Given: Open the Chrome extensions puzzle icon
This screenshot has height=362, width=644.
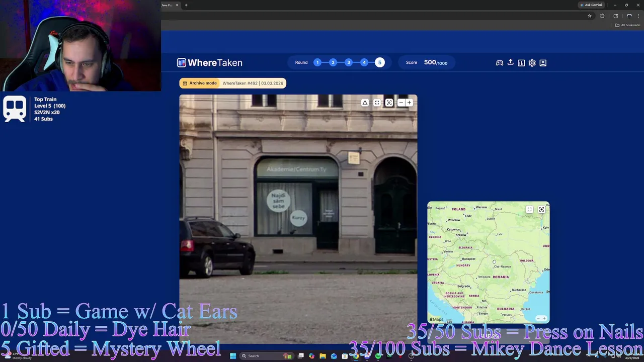Looking at the screenshot, I should click(602, 16).
